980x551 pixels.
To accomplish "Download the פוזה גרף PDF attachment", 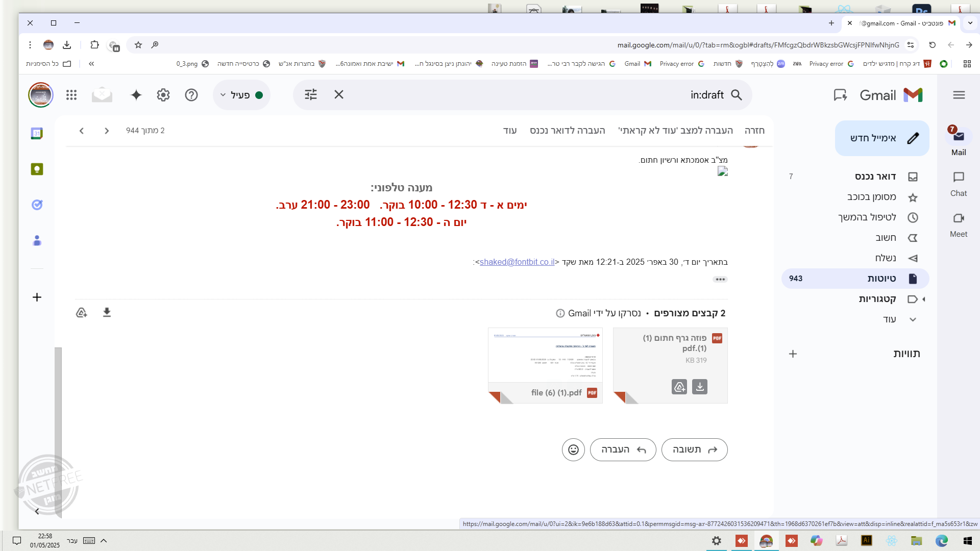I will pyautogui.click(x=700, y=387).
